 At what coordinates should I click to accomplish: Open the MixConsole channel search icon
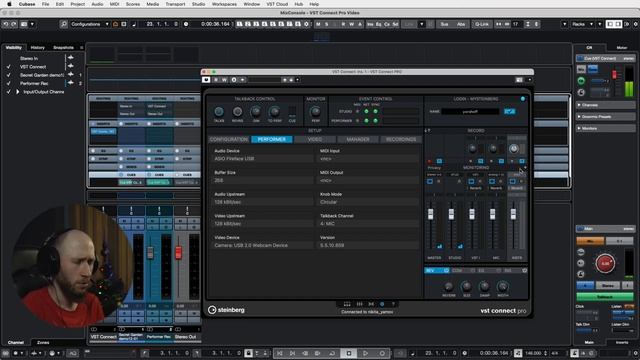pos(64,24)
